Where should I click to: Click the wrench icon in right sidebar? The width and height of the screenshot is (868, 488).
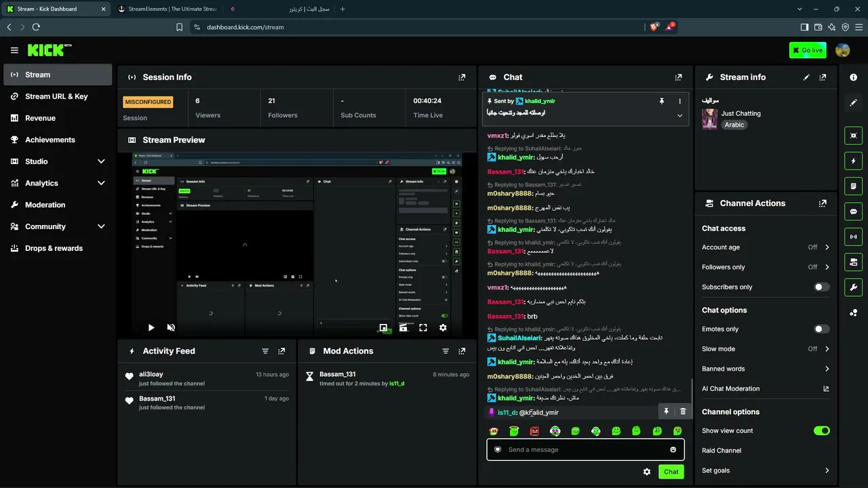coord(853,287)
